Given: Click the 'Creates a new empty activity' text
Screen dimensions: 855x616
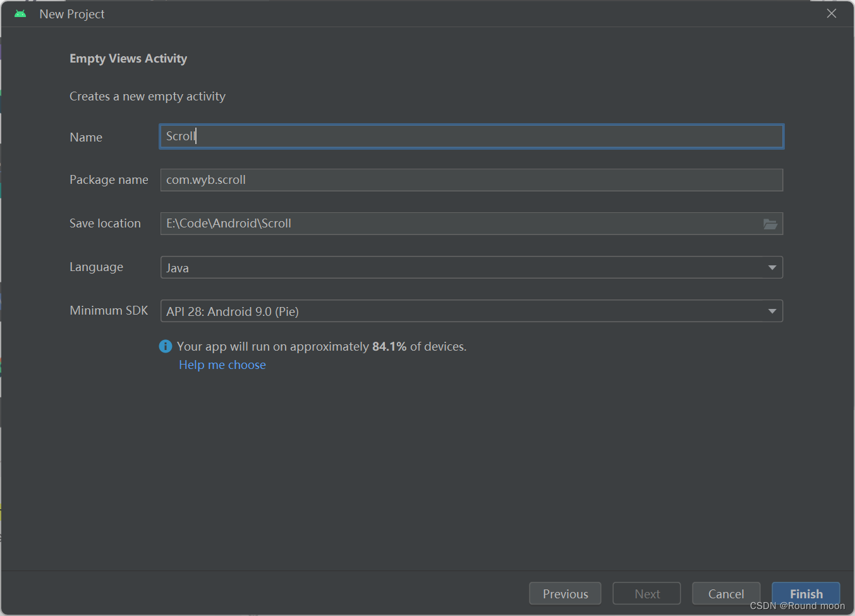Looking at the screenshot, I should 147,96.
